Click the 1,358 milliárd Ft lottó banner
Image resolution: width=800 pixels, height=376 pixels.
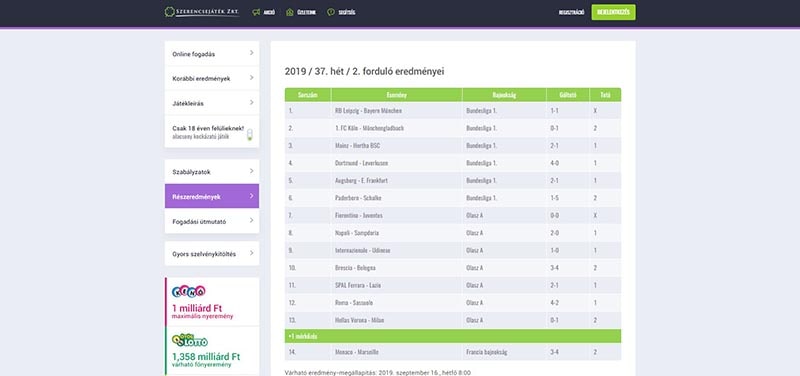(x=212, y=351)
